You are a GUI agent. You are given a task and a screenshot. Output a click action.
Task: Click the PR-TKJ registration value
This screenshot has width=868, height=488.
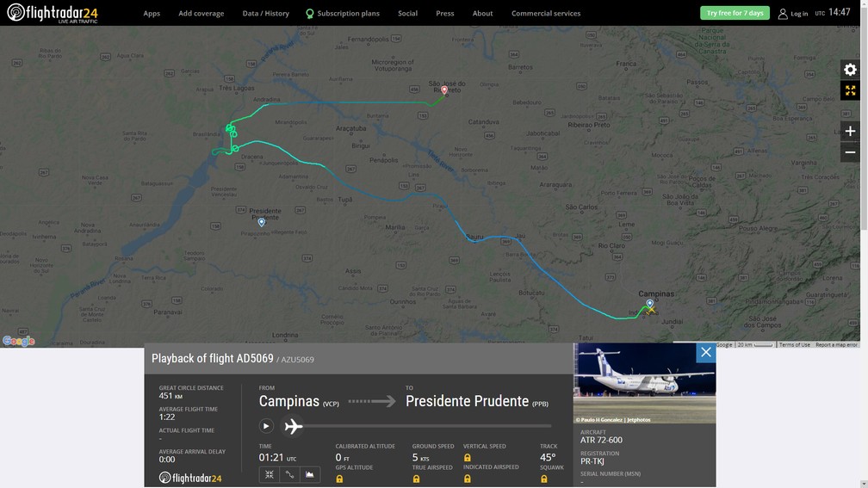tap(592, 461)
